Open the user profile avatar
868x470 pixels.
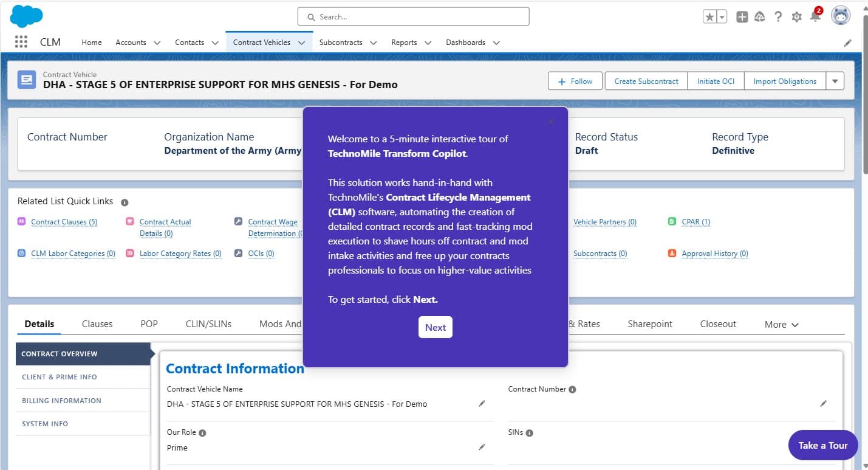(x=841, y=16)
